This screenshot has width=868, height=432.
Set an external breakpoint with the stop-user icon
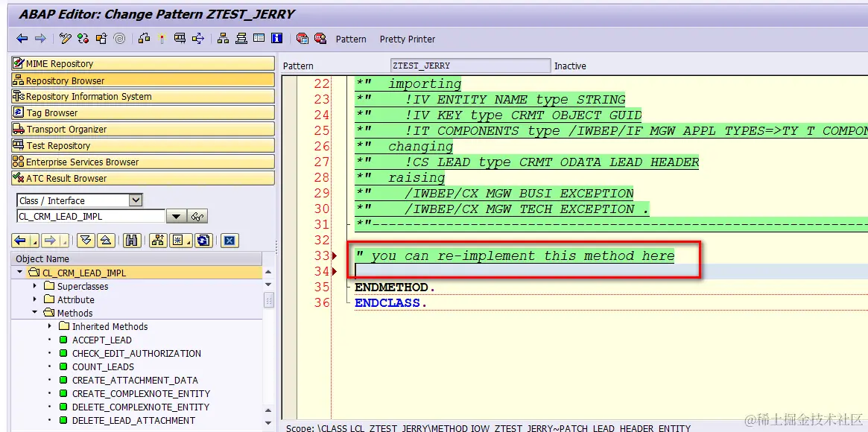[x=320, y=38]
